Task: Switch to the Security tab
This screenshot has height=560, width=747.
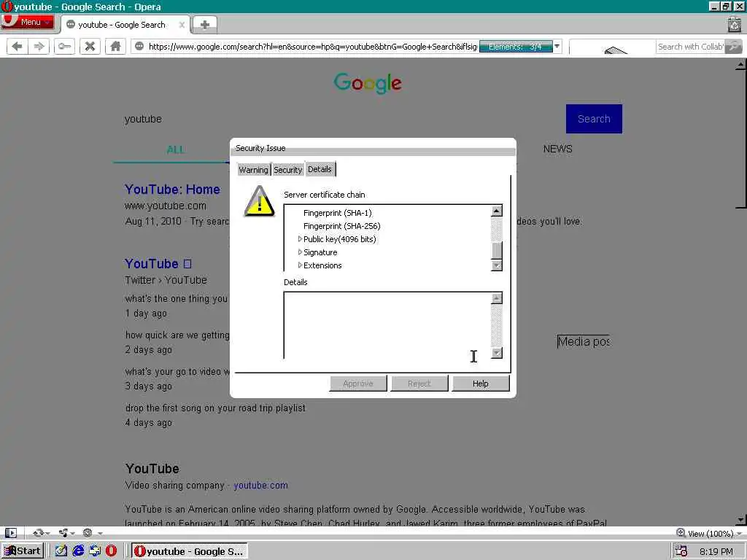Action: (x=287, y=170)
